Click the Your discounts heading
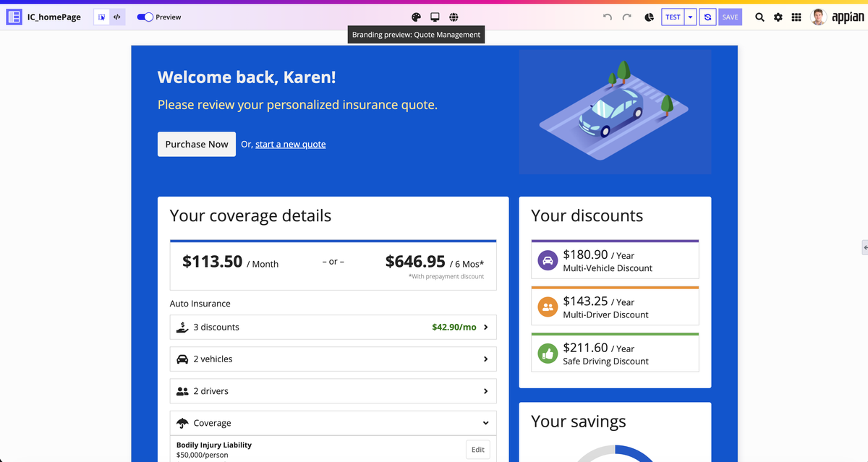868x462 pixels. pos(587,215)
